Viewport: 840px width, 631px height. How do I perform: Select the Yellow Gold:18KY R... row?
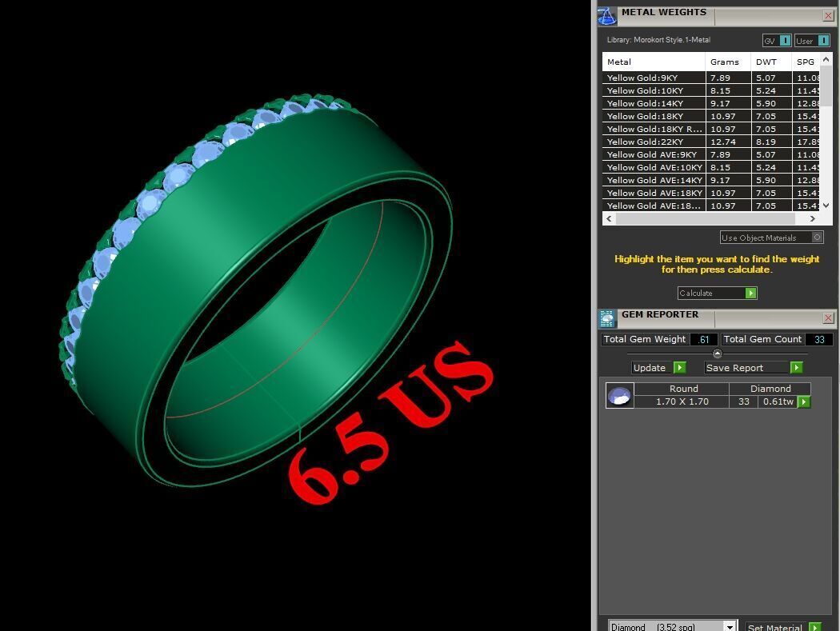[711, 129]
